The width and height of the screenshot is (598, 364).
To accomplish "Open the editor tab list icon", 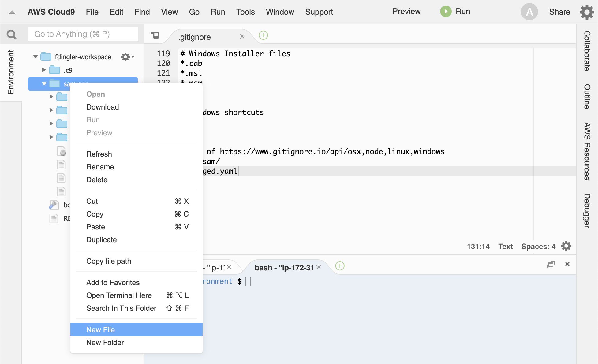I will pyautogui.click(x=155, y=35).
